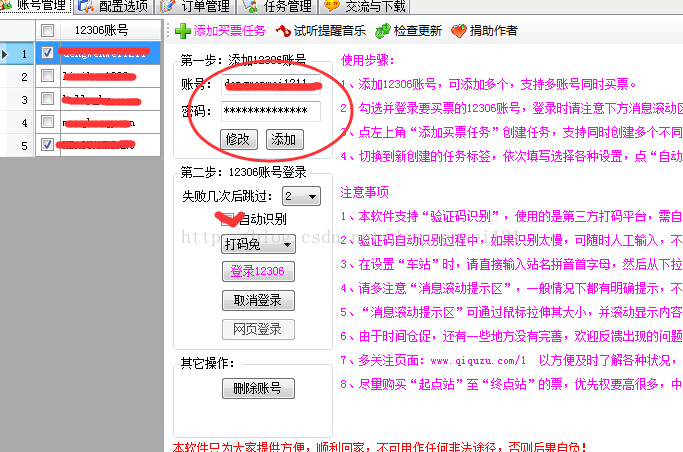The image size is (683, 452).
Task: Click 添加买票任务 toolbar text
Action: click(x=230, y=31)
